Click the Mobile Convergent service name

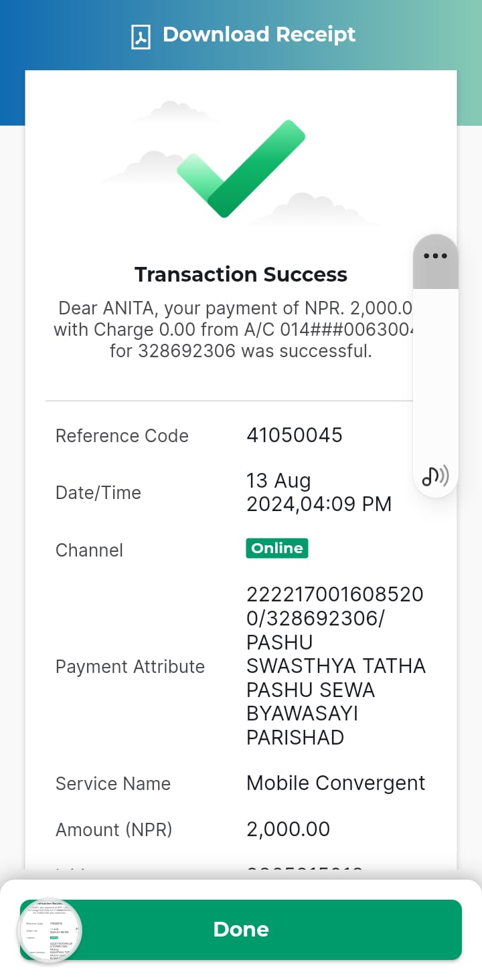click(x=335, y=783)
